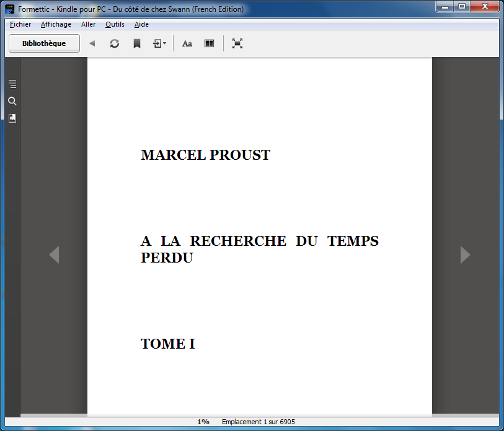This screenshot has height=431, width=504.
Task: Go to the previous page arrow
Action: (x=54, y=255)
